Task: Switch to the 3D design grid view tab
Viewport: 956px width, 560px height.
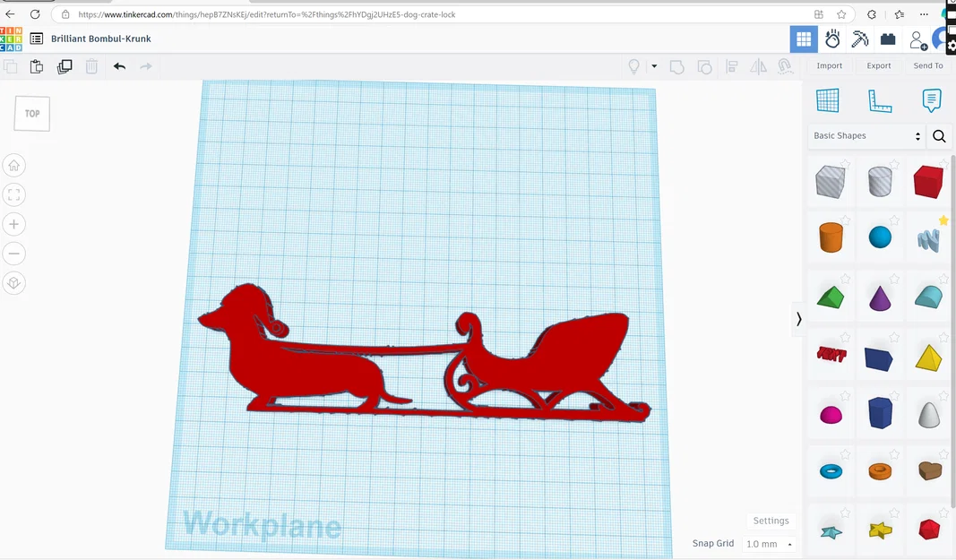Action: point(804,39)
